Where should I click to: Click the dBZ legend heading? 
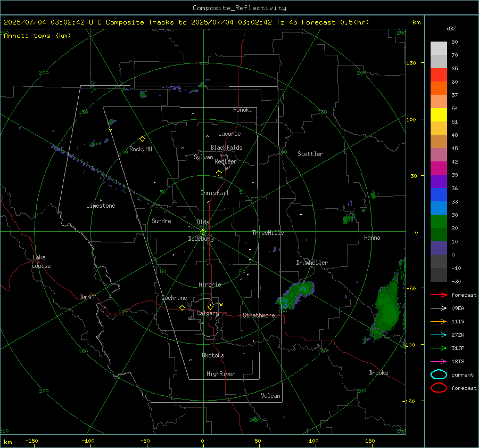451,29
